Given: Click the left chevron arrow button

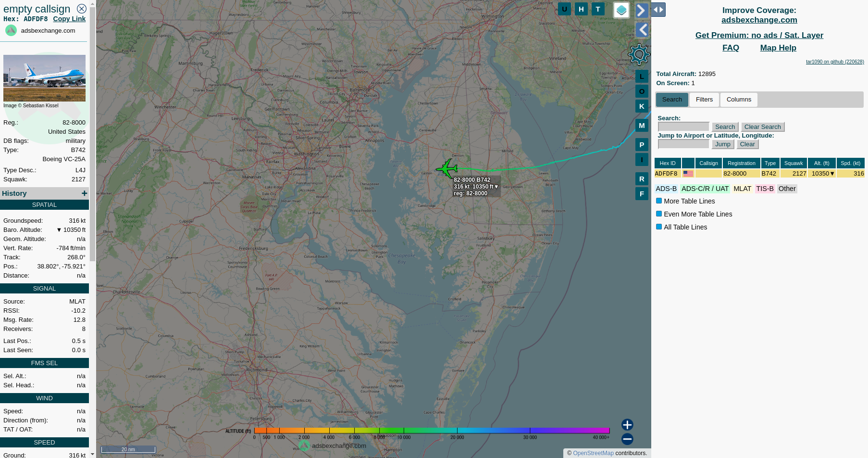Looking at the screenshot, I should (642, 30).
